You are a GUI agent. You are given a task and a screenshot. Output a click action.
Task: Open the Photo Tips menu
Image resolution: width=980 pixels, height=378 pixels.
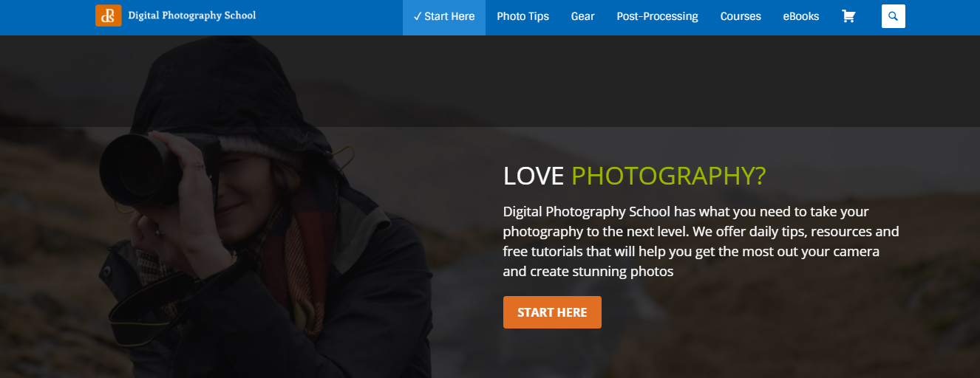(x=523, y=16)
